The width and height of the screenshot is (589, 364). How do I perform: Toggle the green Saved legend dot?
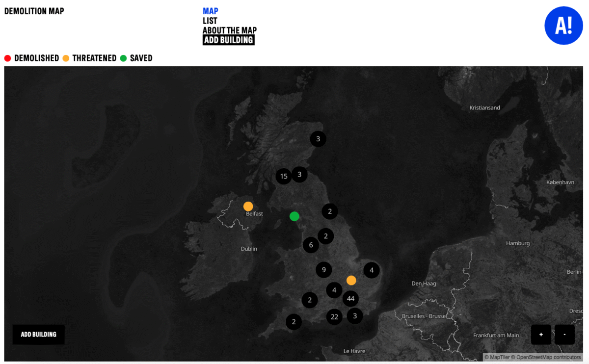pyautogui.click(x=123, y=58)
